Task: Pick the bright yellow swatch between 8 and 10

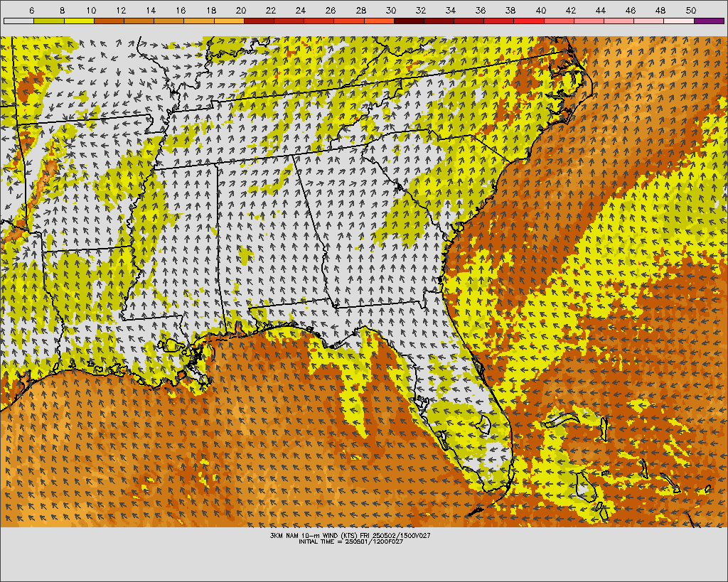Action: point(79,21)
